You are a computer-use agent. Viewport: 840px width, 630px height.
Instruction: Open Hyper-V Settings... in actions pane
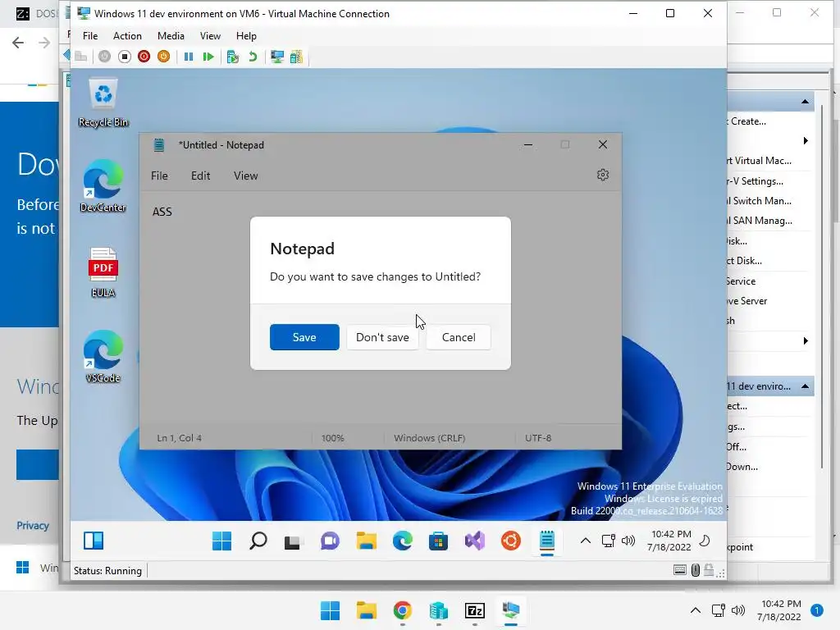[756, 181]
